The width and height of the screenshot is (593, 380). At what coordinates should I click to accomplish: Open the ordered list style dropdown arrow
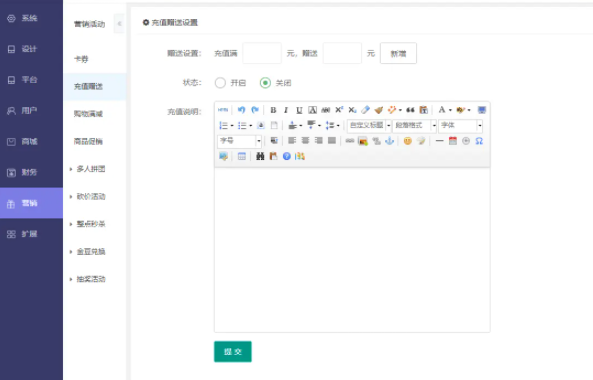(x=232, y=126)
